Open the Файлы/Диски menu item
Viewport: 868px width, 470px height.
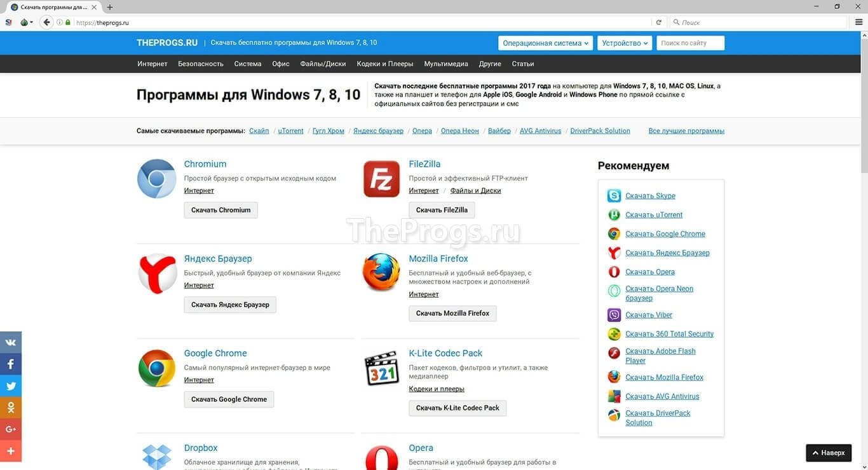[x=323, y=64]
